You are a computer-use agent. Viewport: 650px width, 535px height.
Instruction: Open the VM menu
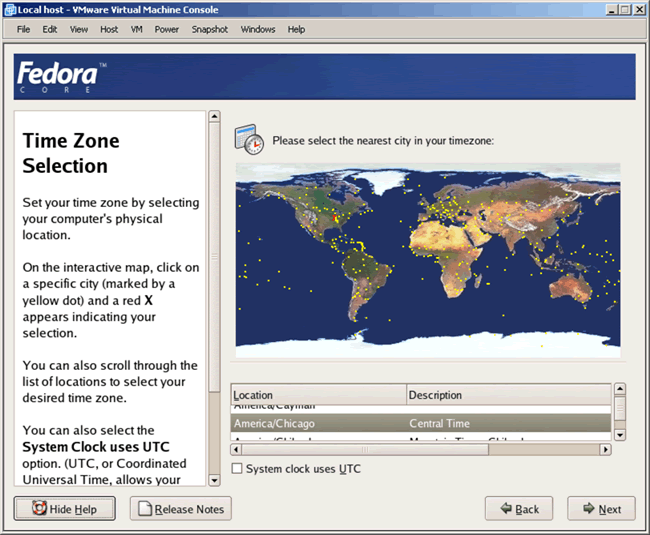[x=137, y=29]
